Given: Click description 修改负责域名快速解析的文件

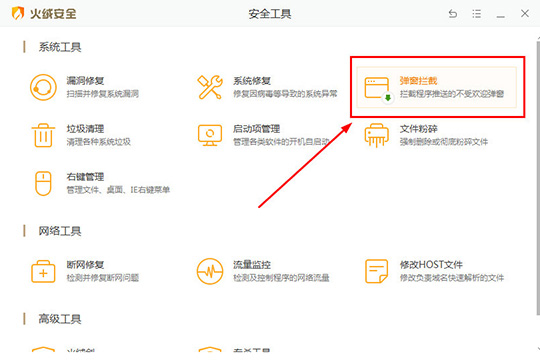Looking at the screenshot, I should point(452,278).
